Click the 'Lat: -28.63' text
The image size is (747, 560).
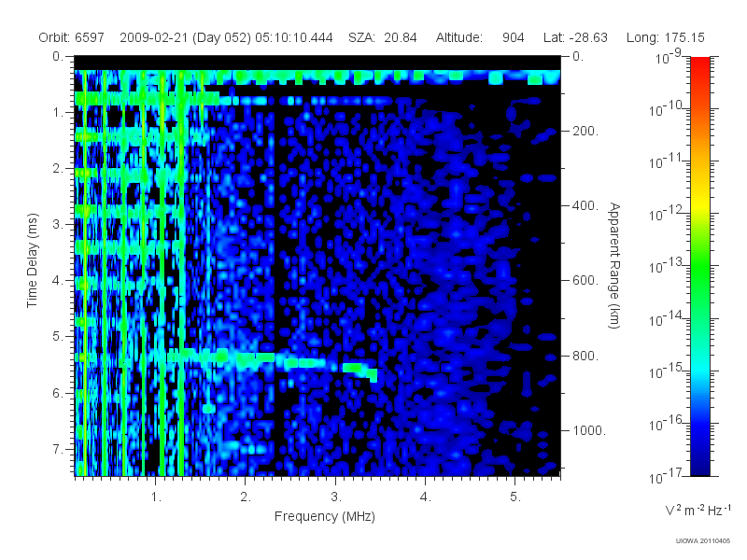pos(575,37)
